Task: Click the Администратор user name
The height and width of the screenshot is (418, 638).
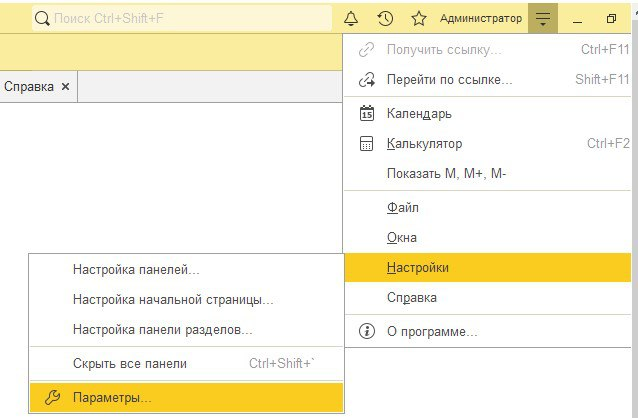Action: pyautogui.click(x=481, y=18)
